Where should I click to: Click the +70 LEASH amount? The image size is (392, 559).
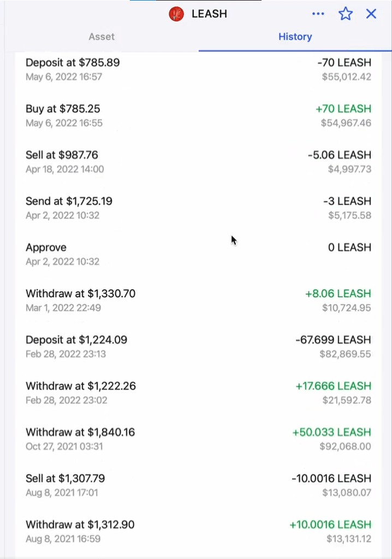pos(343,109)
